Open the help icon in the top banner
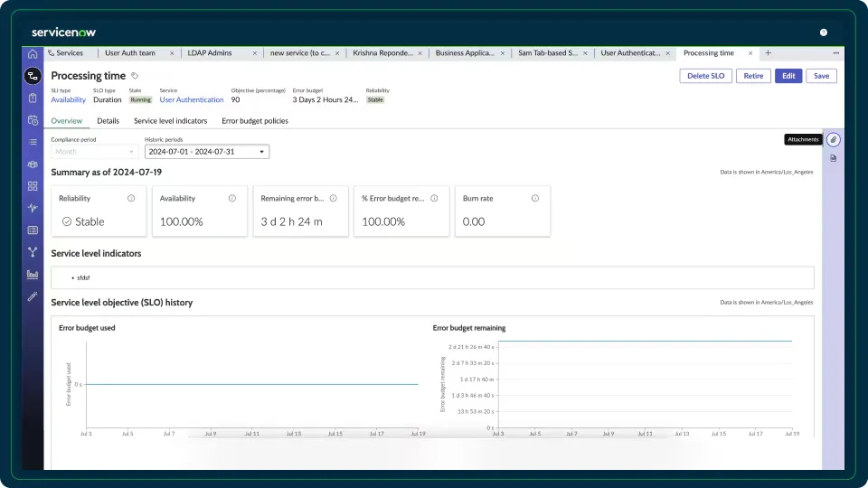 point(823,32)
